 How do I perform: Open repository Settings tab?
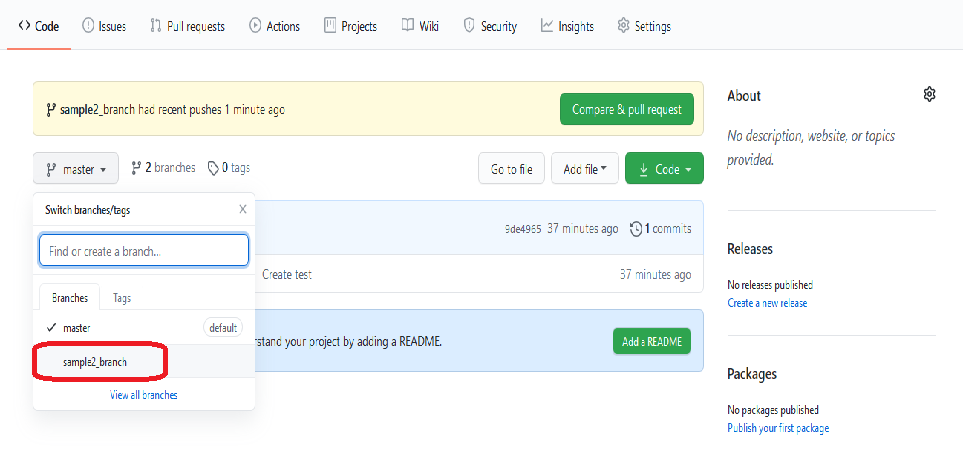click(643, 26)
